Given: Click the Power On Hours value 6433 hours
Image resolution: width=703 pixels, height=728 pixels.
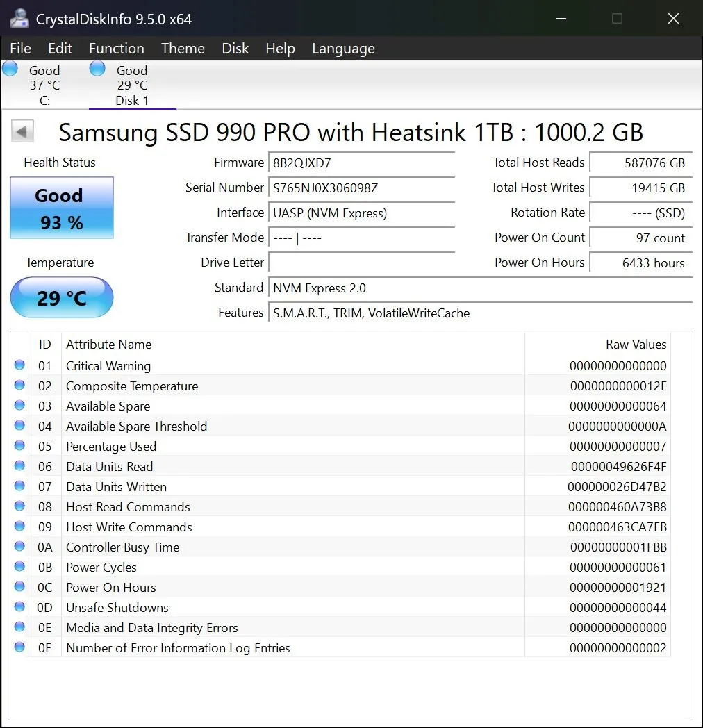Looking at the screenshot, I should click(x=640, y=263).
